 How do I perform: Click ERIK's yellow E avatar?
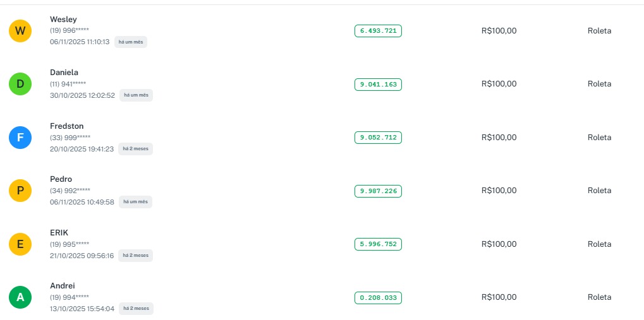[20, 244]
